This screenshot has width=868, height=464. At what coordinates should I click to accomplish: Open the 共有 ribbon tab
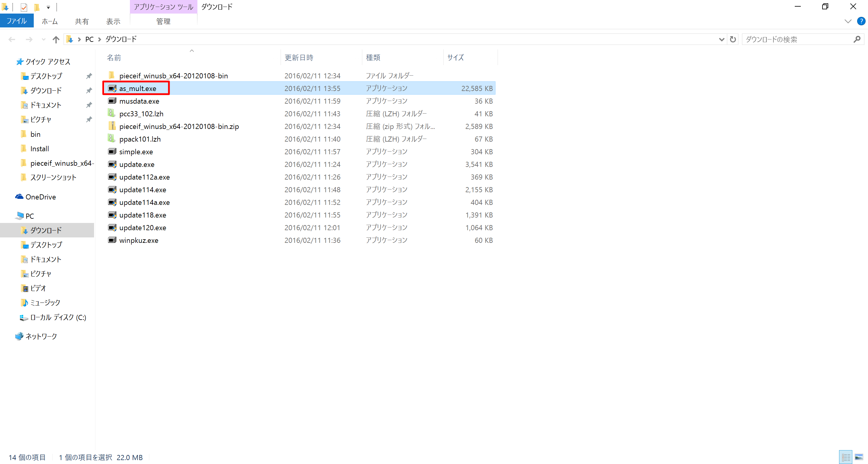coord(82,21)
